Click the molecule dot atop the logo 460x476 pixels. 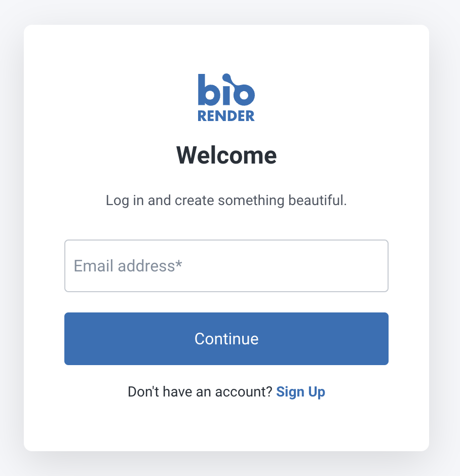(226, 77)
